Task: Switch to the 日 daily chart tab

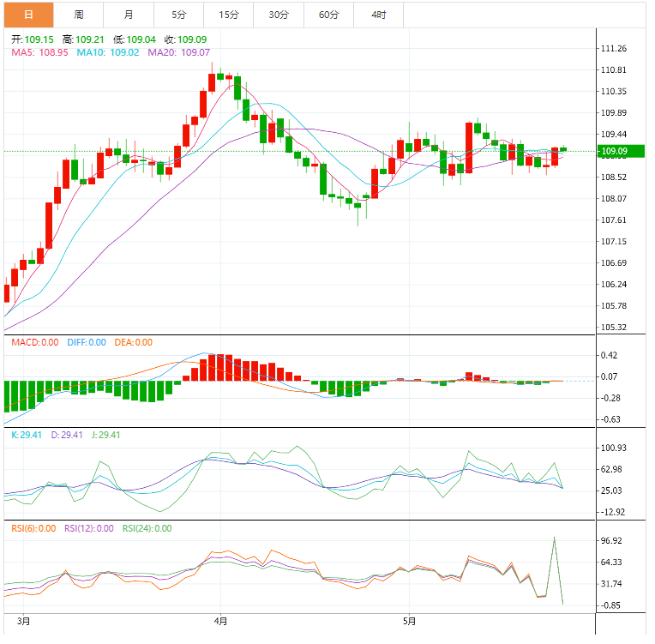Action: click(28, 15)
